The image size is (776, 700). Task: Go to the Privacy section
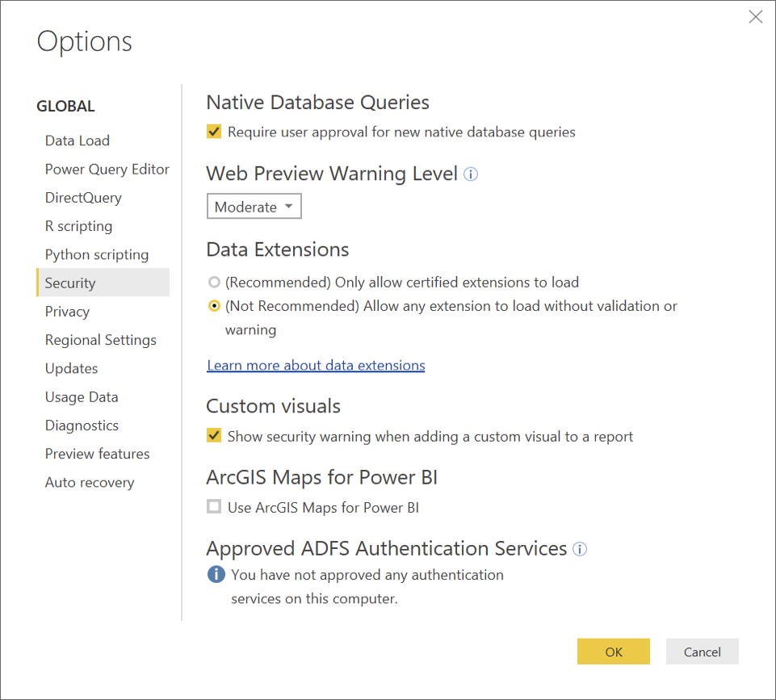click(67, 311)
